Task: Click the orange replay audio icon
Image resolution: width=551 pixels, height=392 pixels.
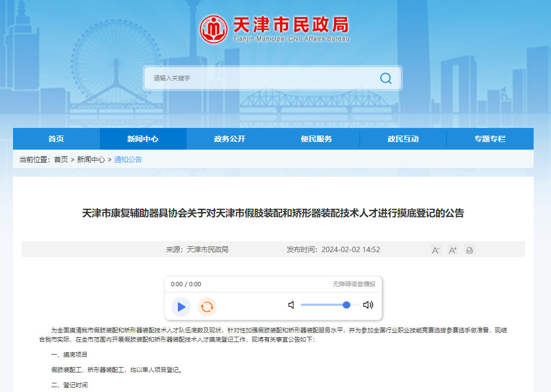Action: coord(207,307)
